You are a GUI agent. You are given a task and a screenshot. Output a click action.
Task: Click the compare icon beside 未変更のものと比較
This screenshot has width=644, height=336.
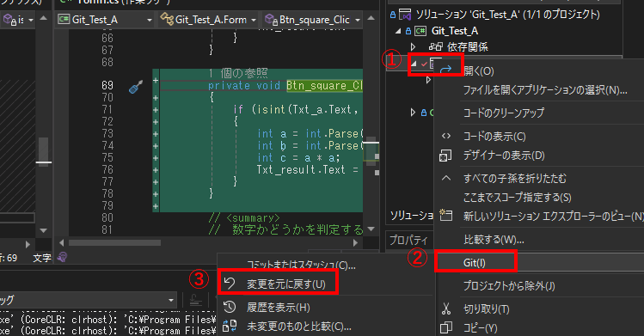tap(230, 327)
